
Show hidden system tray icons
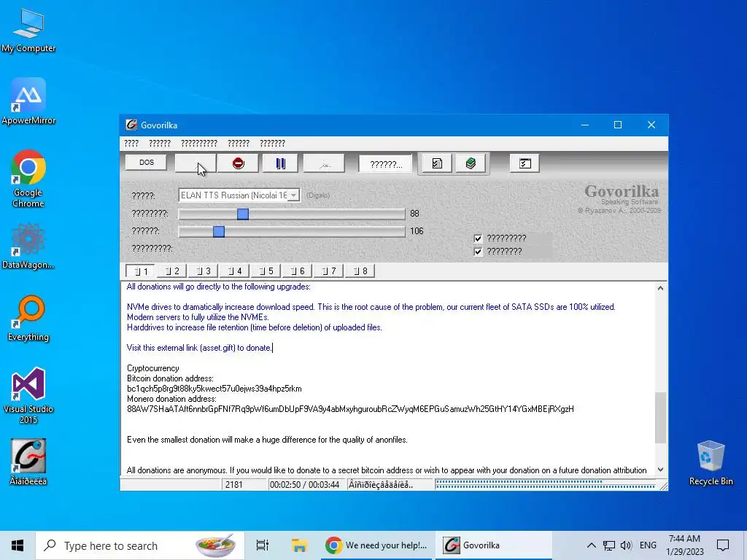click(591, 545)
